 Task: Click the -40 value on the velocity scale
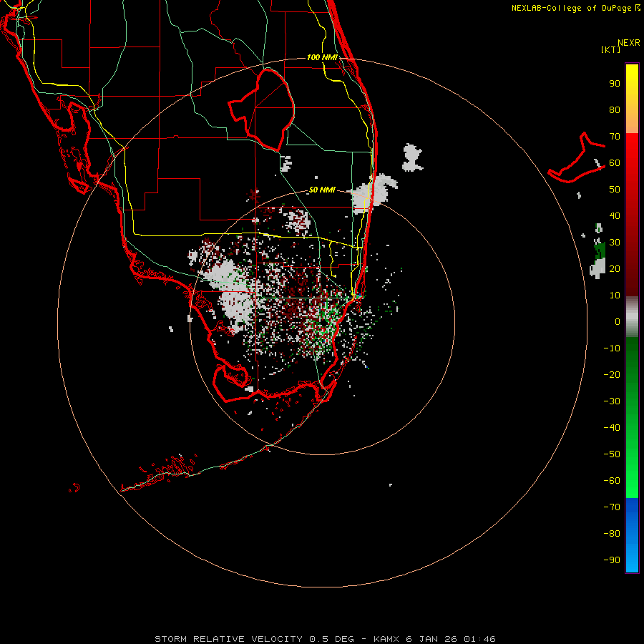click(612, 428)
